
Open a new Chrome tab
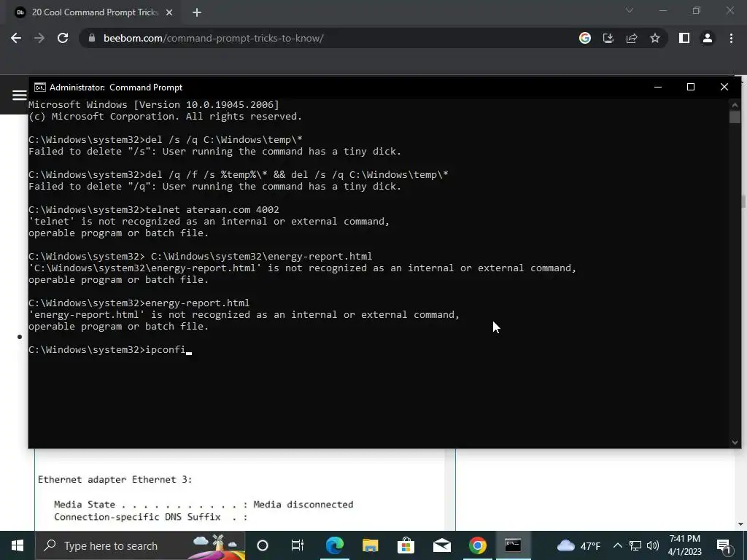pos(197,12)
